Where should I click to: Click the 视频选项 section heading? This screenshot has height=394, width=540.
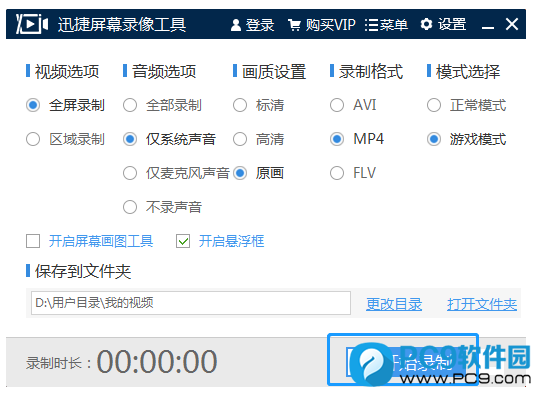pos(67,71)
